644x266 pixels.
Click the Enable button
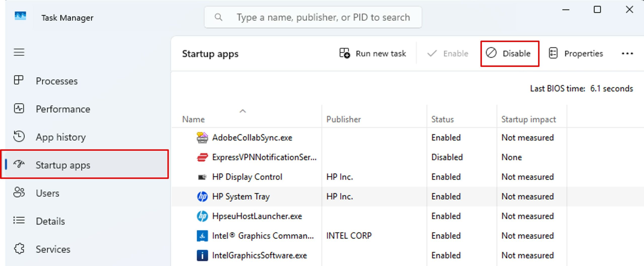tap(448, 53)
